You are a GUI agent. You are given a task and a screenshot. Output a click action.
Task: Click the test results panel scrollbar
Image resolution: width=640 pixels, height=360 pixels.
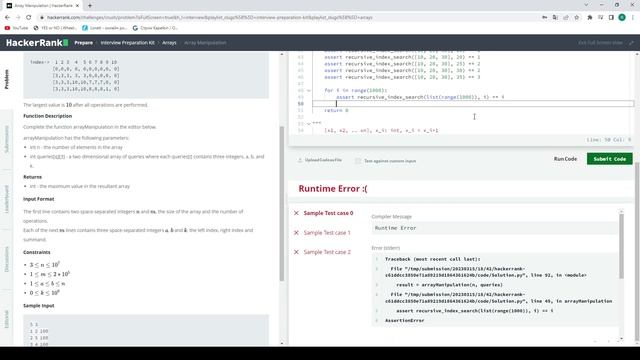coord(622,246)
